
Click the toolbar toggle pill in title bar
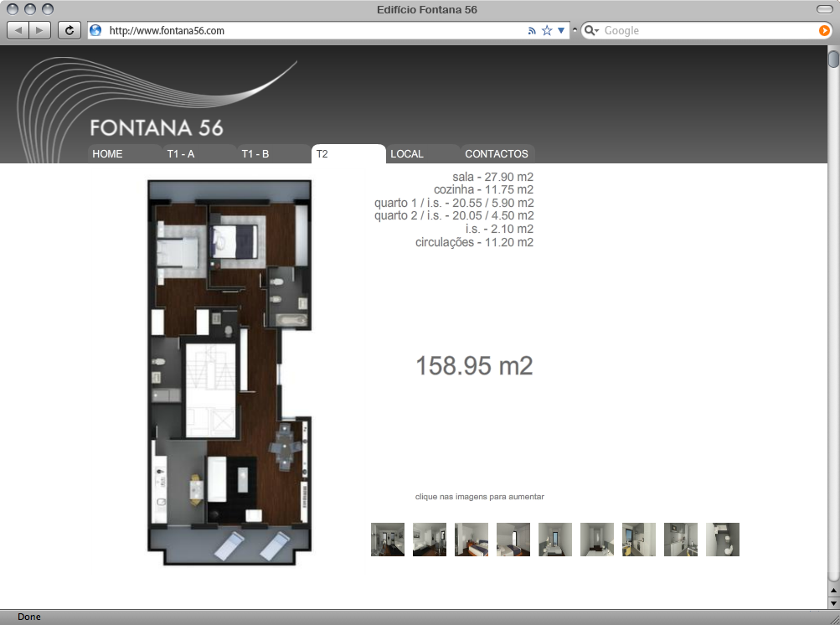(824, 9)
